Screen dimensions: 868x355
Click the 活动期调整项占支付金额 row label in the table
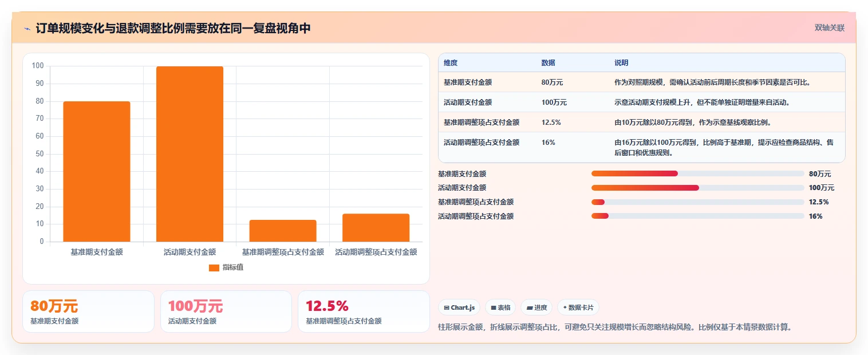(482, 143)
